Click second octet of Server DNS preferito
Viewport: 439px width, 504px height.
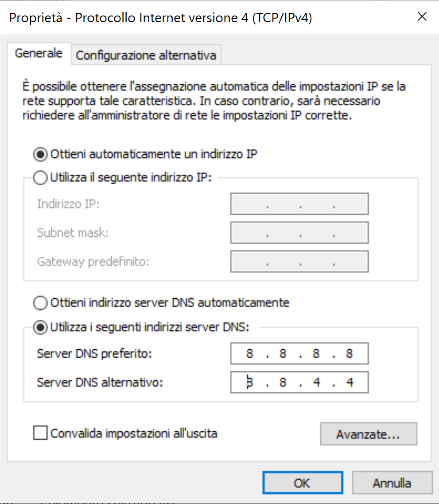(x=283, y=354)
